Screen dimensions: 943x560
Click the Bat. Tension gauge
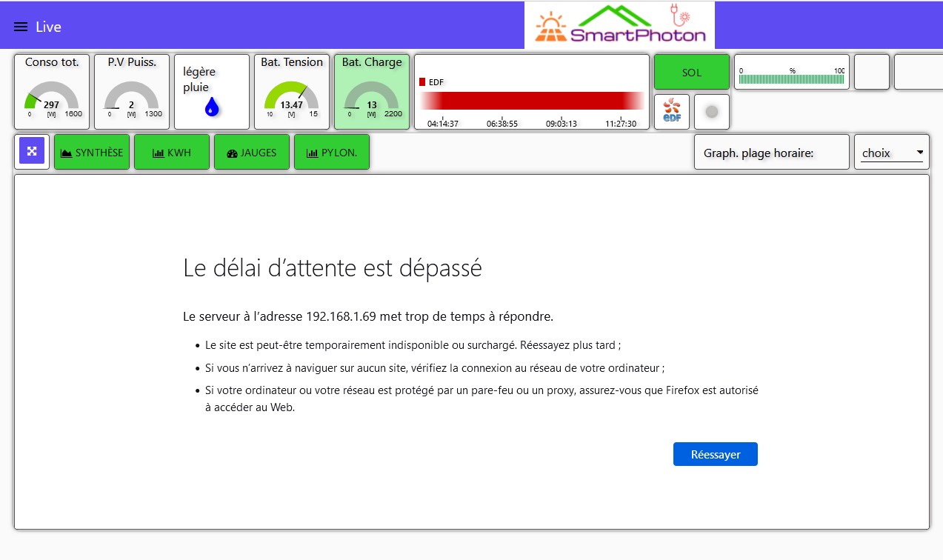coord(292,92)
